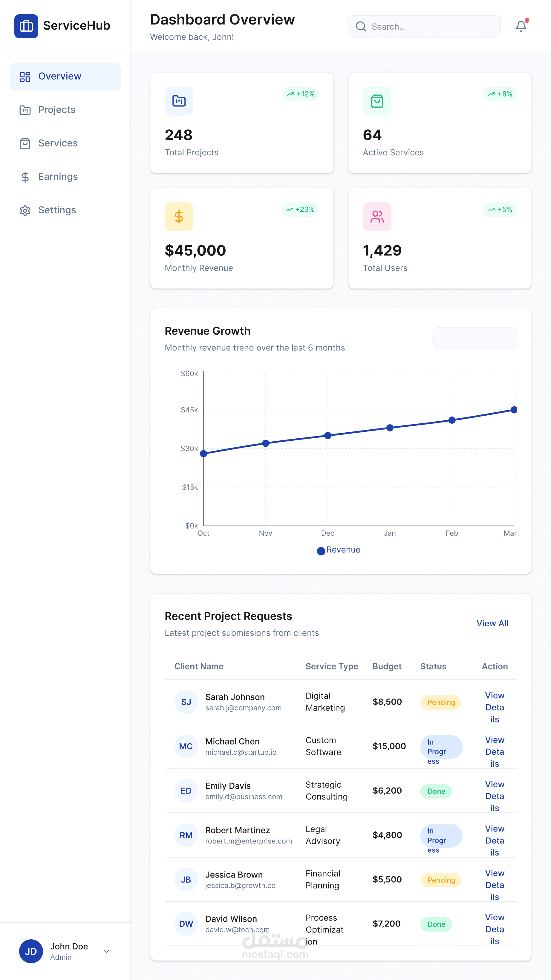Click Michael Chen's In Progress status badge
This screenshot has width=551, height=980.
tap(441, 747)
